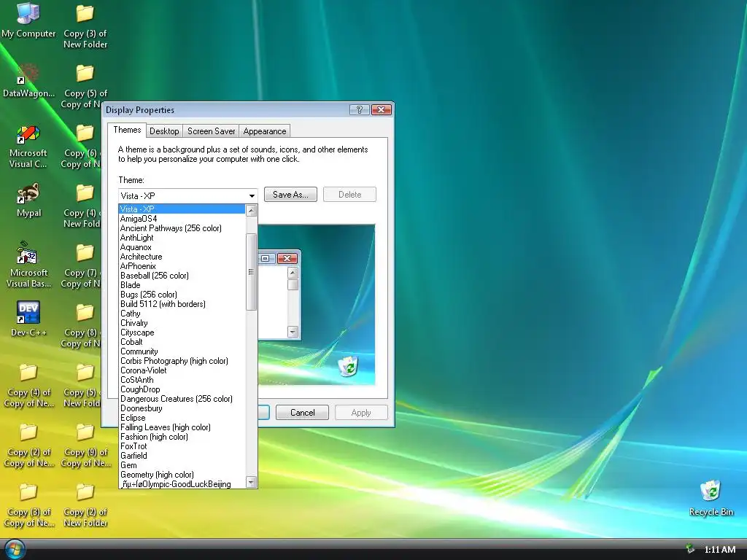
Task: Choose Ancient Pathways (256 color) theme
Action: click(x=182, y=228)
